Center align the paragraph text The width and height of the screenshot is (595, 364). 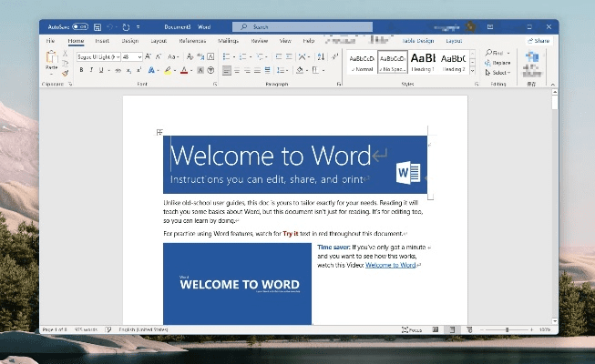(239, 70)
